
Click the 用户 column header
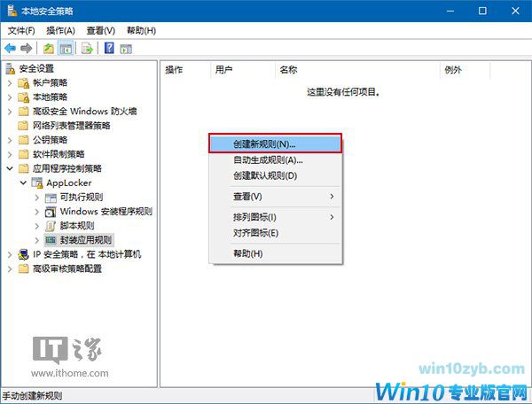pos(243,70)
